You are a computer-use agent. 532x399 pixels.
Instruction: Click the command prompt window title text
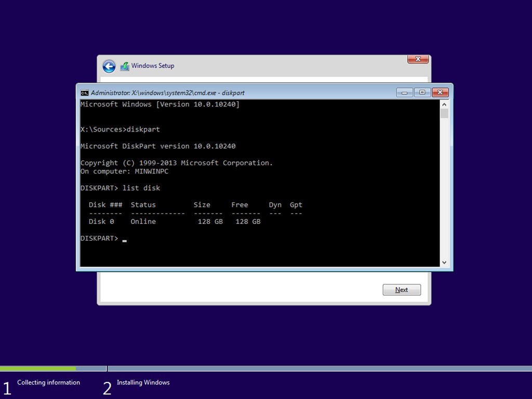[x=168, y=92]
